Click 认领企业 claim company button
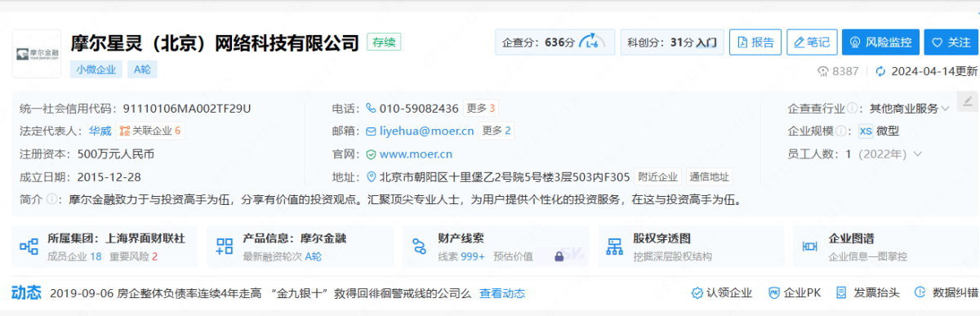Viewport: 980px width, 316px height. click(x=722, y=292)
